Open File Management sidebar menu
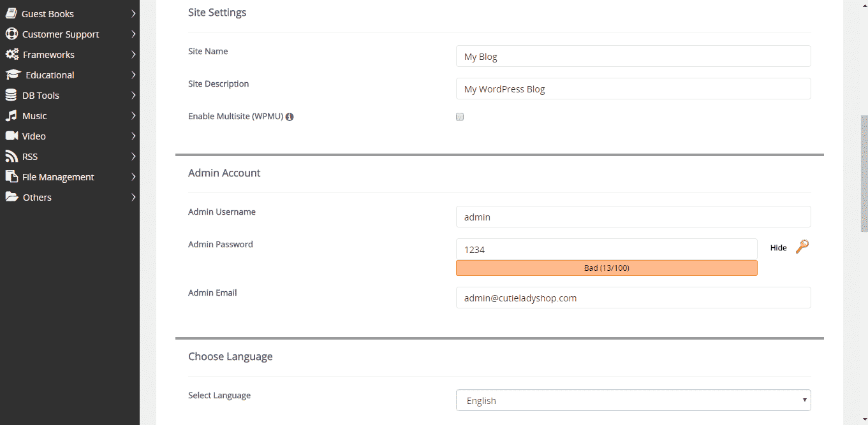The image size is (868, 425). (x=70, y=176)
